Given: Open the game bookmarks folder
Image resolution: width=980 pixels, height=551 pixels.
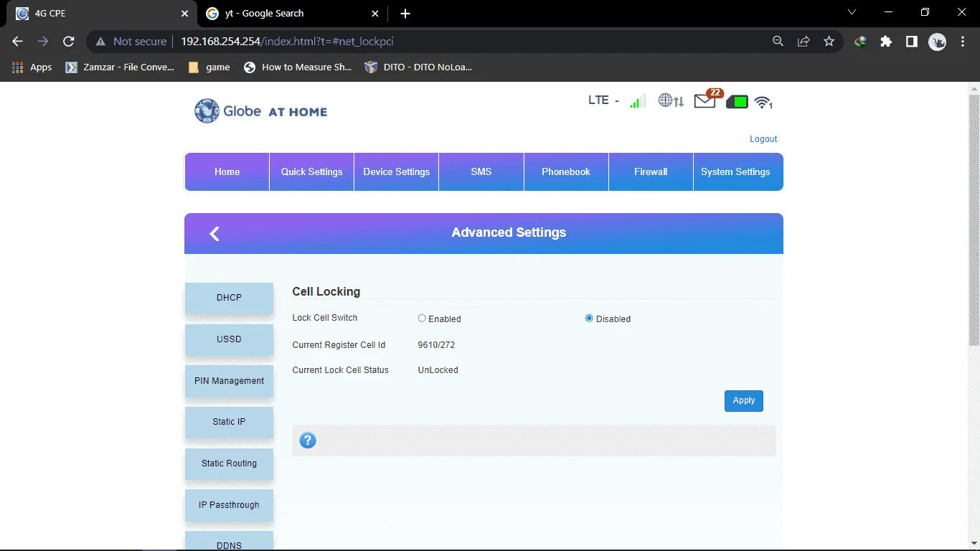Looking at the screenshot, I should click(209, 67).
